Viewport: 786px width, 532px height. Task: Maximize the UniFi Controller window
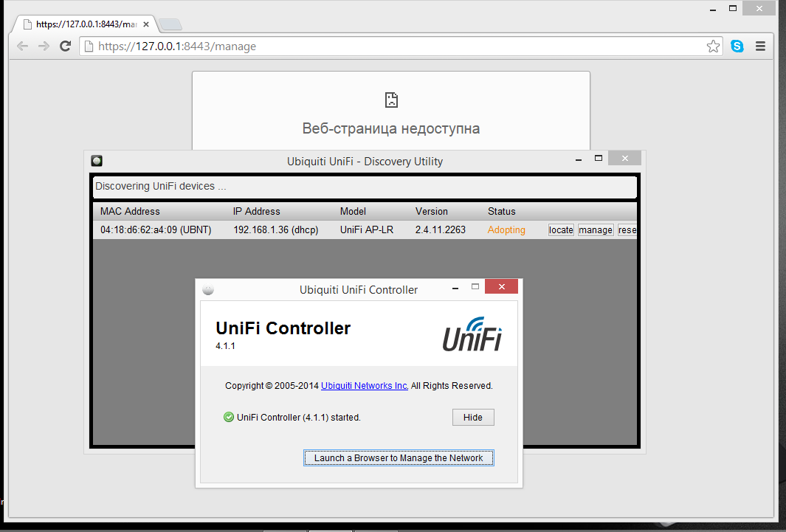[x=475, y=287]
